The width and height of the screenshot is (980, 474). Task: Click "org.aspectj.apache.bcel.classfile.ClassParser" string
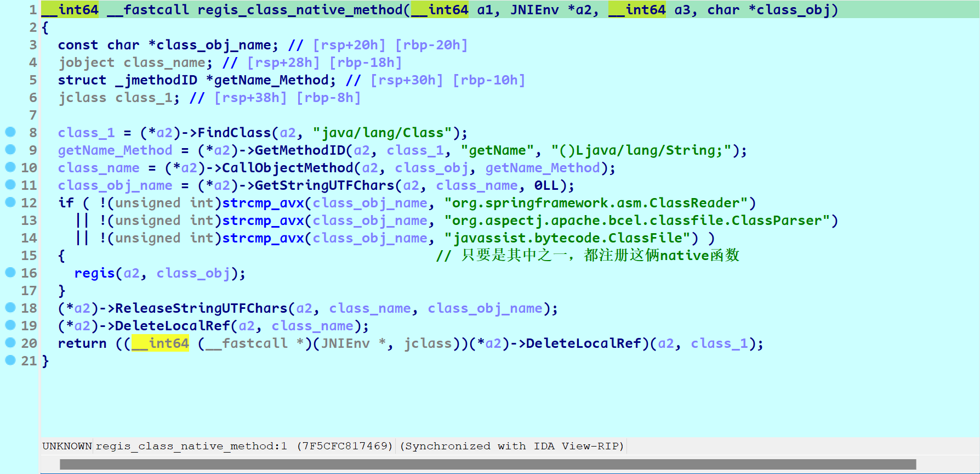coord(637,221)
